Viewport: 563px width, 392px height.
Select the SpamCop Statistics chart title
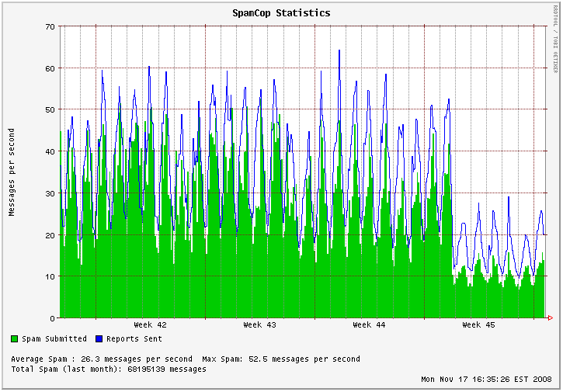click(x=281, y=13)
